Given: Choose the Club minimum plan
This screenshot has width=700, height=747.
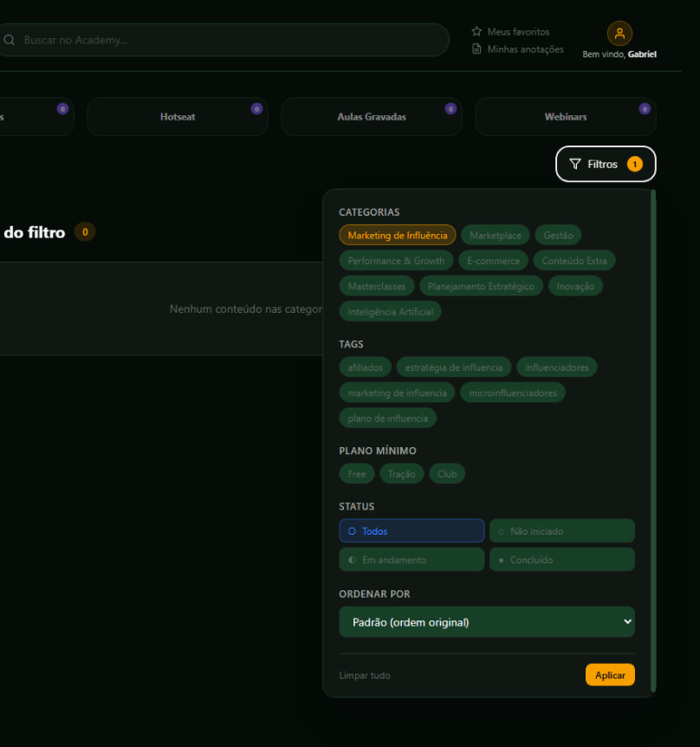Looking at the screenshot, I should click(x=447, y=474).
